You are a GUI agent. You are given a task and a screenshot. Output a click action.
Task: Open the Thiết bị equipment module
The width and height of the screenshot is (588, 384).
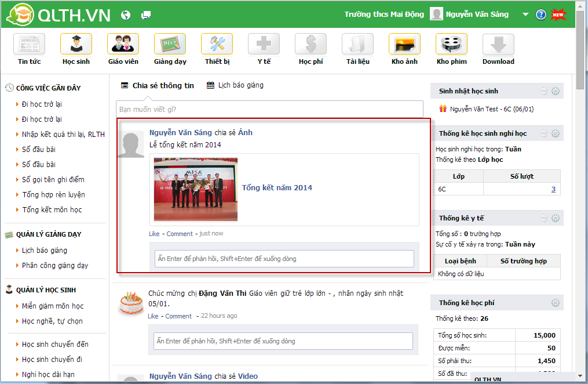(217, 44)
